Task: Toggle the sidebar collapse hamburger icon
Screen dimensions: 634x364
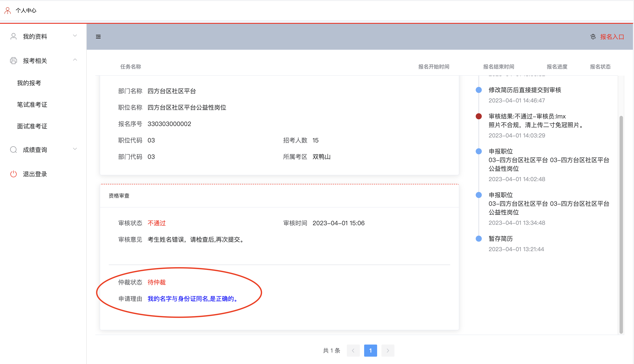Action: pos(98,37)
